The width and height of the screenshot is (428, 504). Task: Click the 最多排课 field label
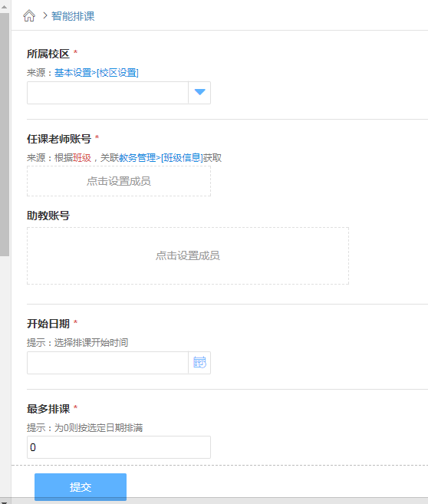point(48,409)
